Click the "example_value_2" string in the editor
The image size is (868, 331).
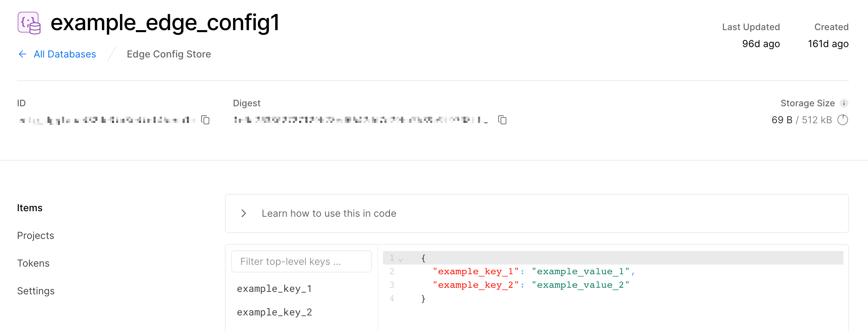581,285
